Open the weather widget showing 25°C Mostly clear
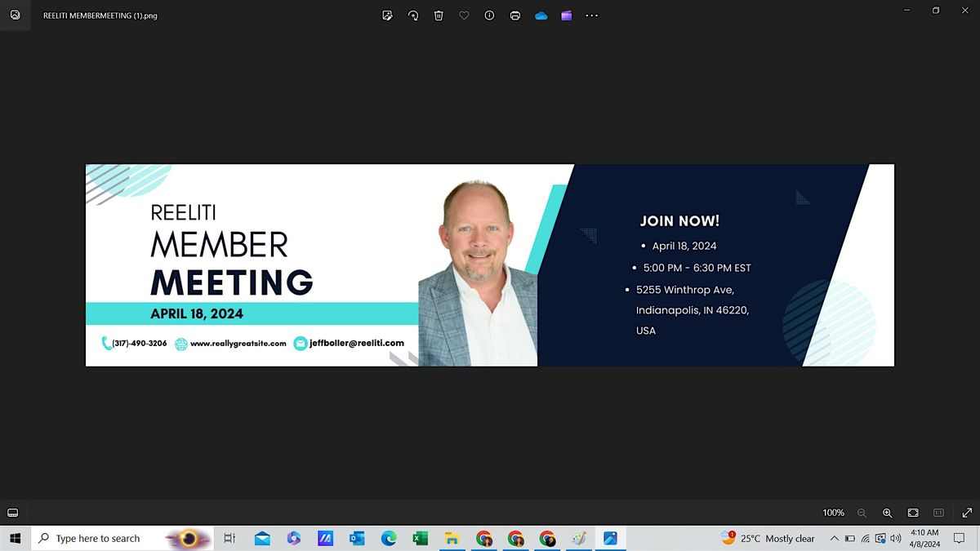980x551 pixels. [x=768, y=538]
